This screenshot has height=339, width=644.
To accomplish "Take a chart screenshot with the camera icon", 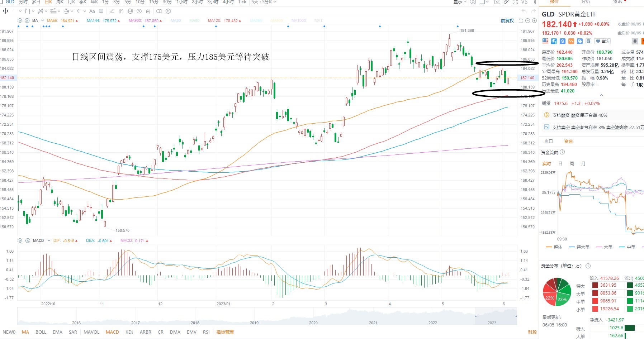I will [x=497, y=2].
